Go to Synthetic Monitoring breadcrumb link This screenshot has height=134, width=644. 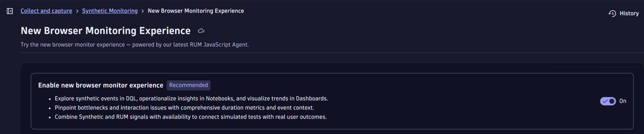[110, 11]
